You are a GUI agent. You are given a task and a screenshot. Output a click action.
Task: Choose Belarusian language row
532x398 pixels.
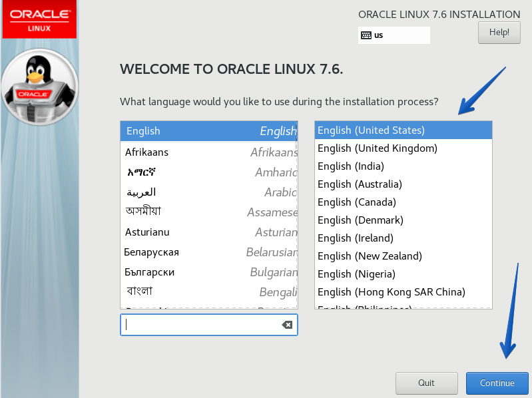click(x=208, y=252)
